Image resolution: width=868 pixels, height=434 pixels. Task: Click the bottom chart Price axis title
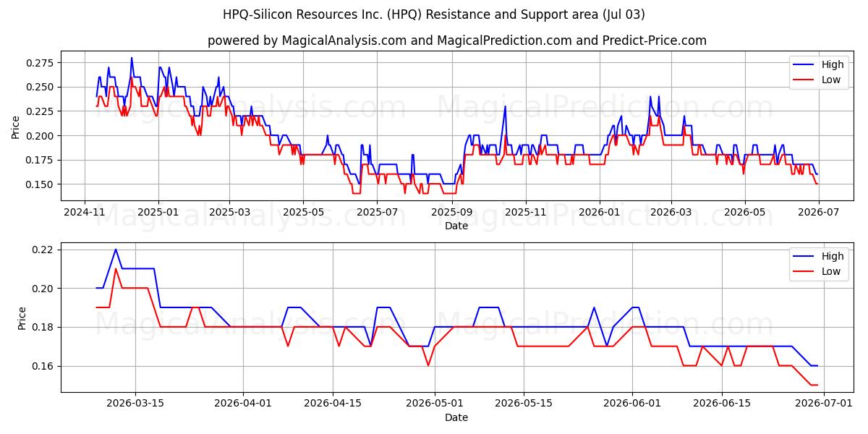22,318
